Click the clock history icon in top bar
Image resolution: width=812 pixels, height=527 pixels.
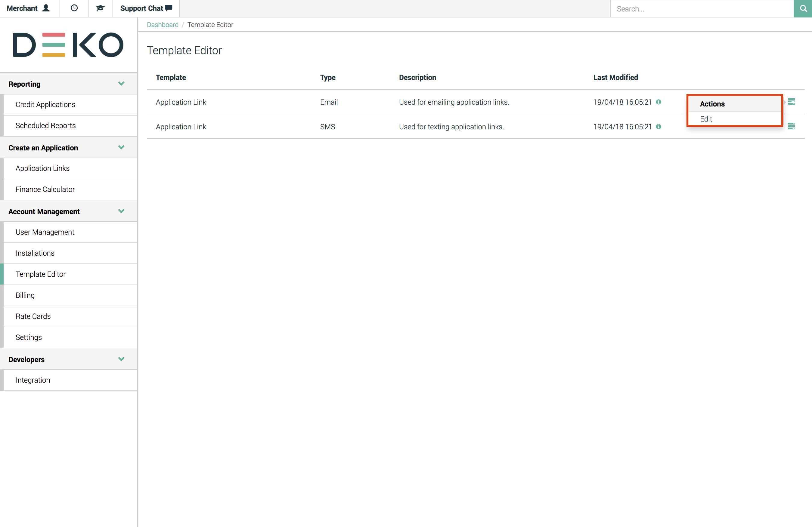click(x=74, y=8)
